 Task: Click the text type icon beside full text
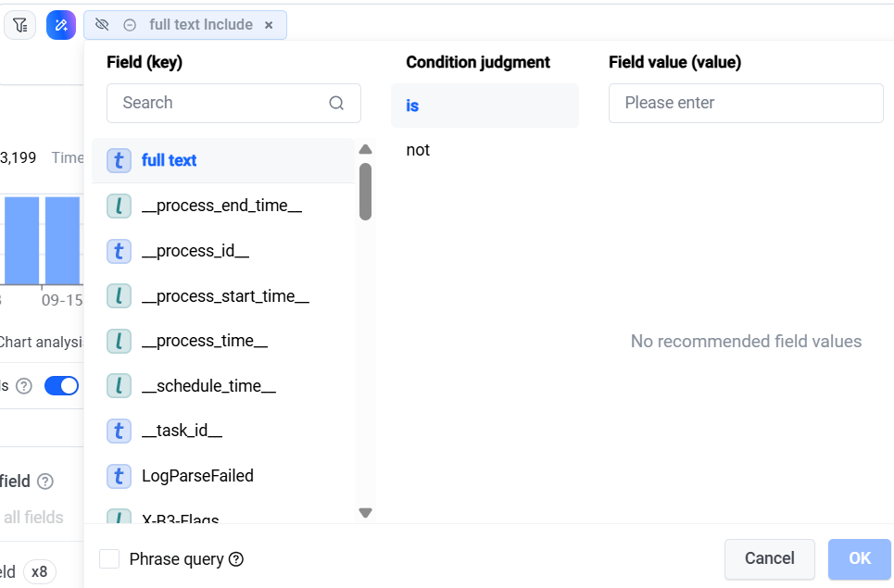[x=120, y=161]
